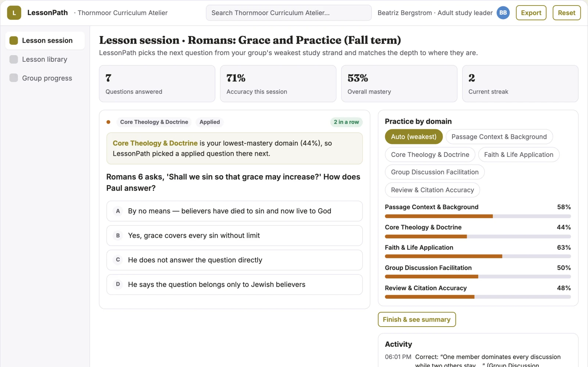Choose the Core Theology & Doctrine chip
Image resolution: width=588 pixels, height=367 pixels.
tap(430, 155)
